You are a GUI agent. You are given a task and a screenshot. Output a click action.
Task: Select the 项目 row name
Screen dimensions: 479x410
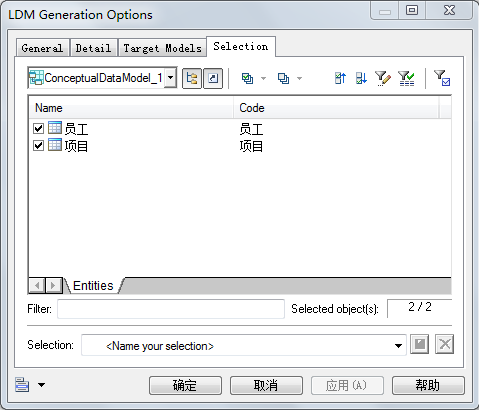[76, 146]
